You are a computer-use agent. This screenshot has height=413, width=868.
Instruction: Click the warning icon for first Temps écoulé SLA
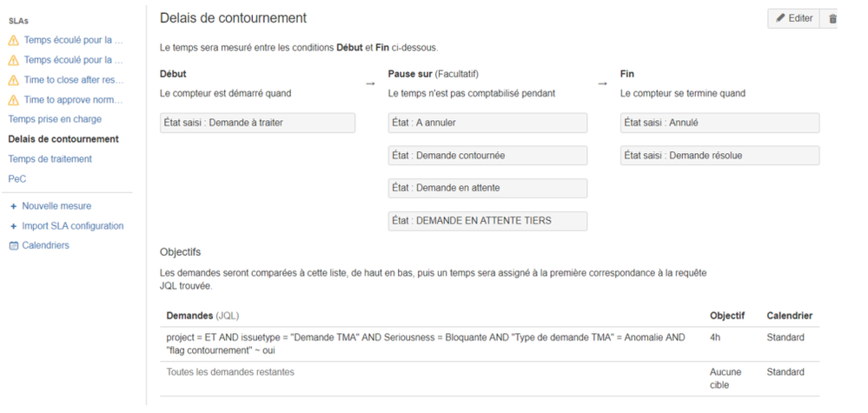click(13, 40)
